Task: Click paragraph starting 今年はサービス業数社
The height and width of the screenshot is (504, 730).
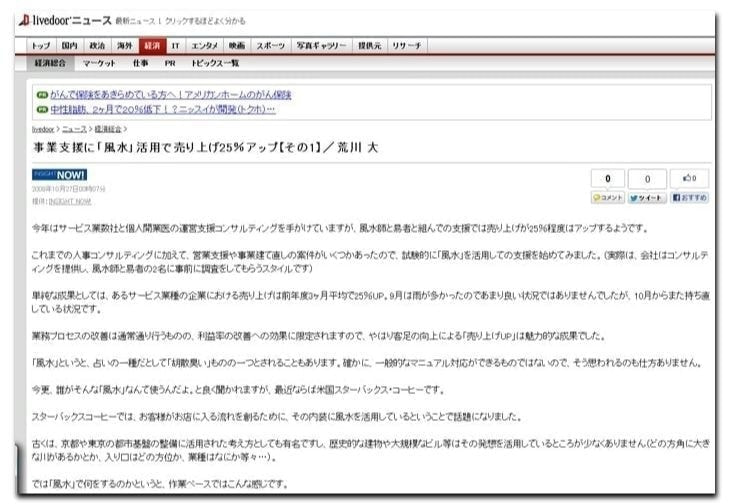Action: 340,228
